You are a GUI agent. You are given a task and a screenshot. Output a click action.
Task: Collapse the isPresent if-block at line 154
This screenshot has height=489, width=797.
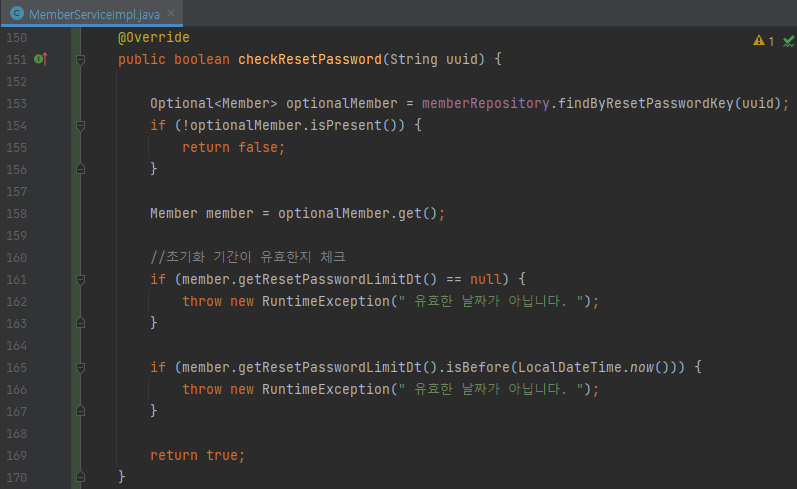(x=80, y=126)
